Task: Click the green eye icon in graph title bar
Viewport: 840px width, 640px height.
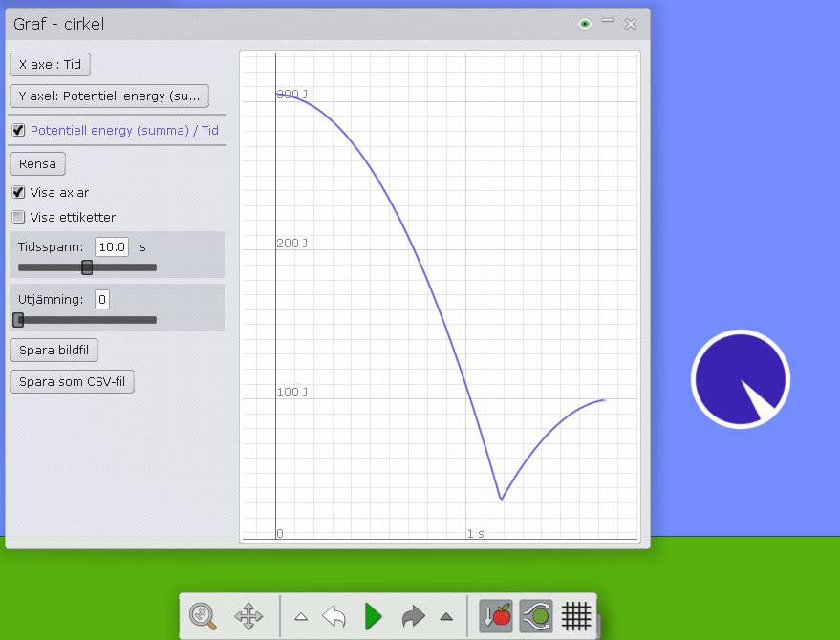Action: pyautogui.click(x=585, y=24)
